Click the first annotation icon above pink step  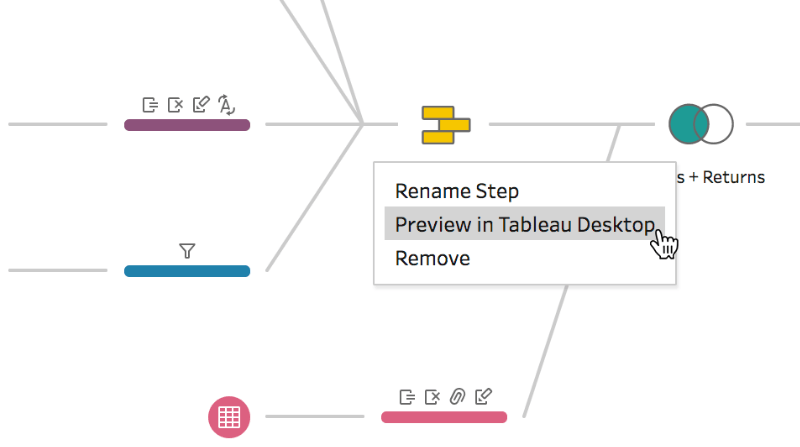coord(407,396)
